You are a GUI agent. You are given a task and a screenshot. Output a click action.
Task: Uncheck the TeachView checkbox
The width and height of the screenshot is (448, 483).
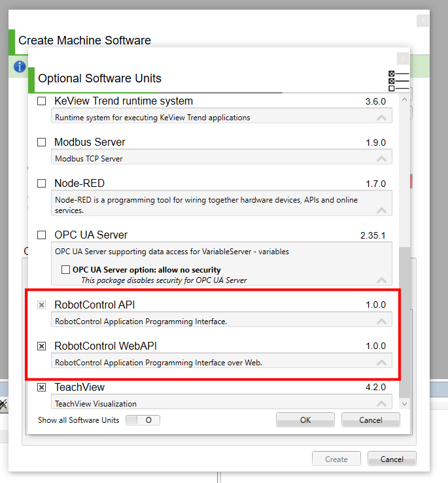tap(41, 387)
